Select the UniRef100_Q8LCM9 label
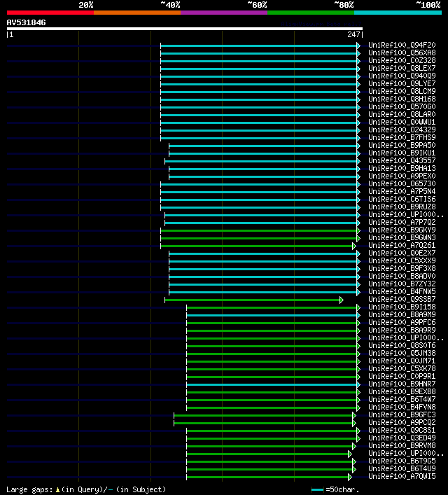The image size is (448, 495). pos(402,91)
